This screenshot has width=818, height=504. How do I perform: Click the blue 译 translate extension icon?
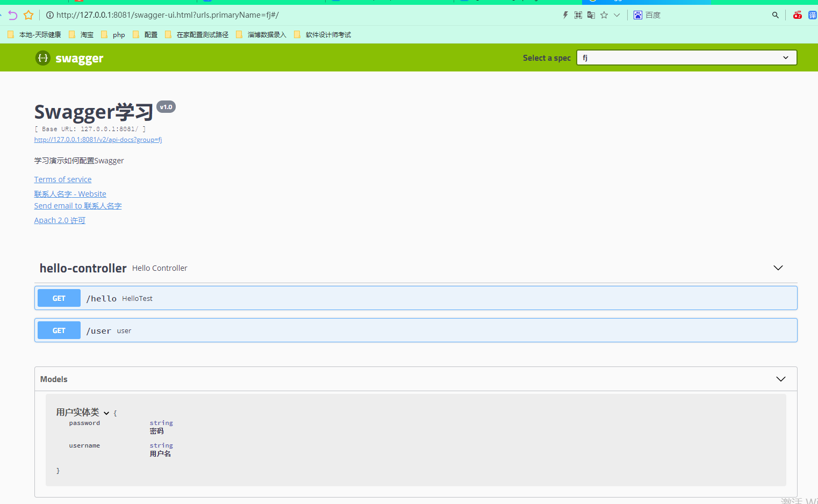pyautogui.click(x=813, y=15)
